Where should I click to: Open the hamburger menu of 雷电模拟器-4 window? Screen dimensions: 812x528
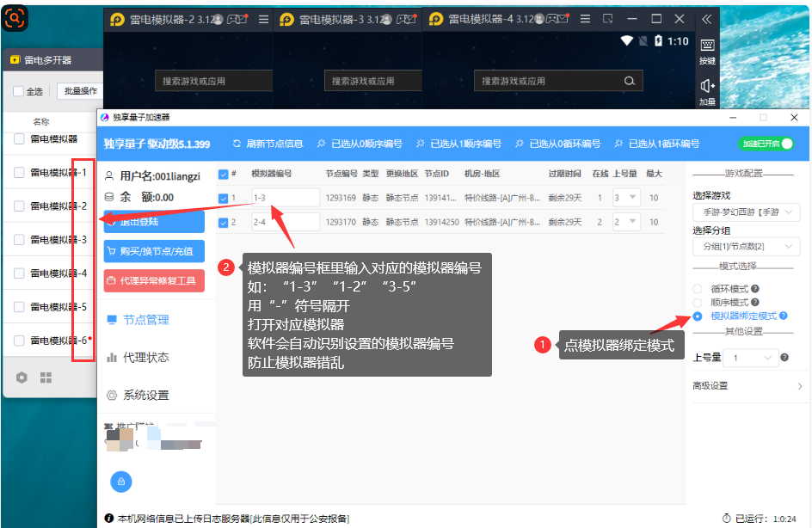point(585,19)
